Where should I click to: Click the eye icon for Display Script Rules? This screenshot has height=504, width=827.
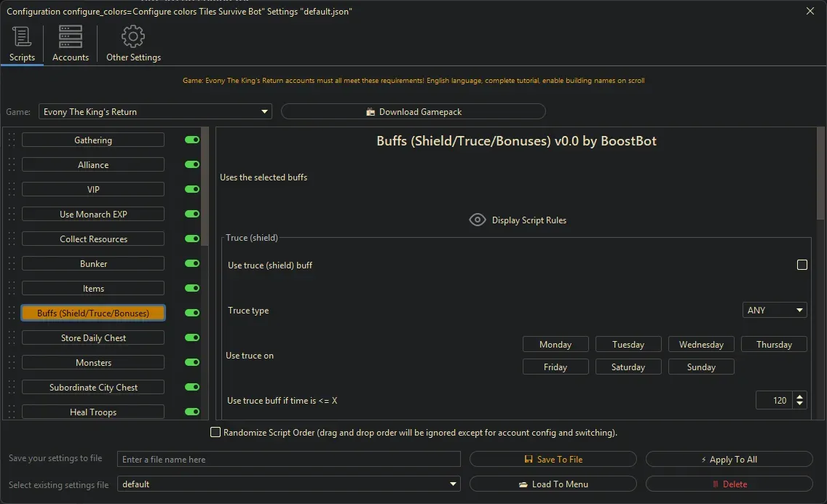pos(478,220)
